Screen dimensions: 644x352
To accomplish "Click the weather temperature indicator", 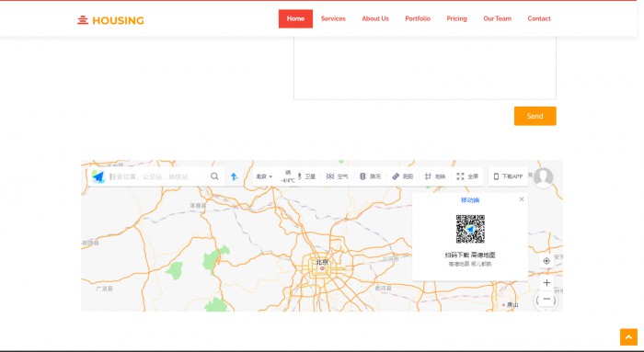I will pos(288,176).
